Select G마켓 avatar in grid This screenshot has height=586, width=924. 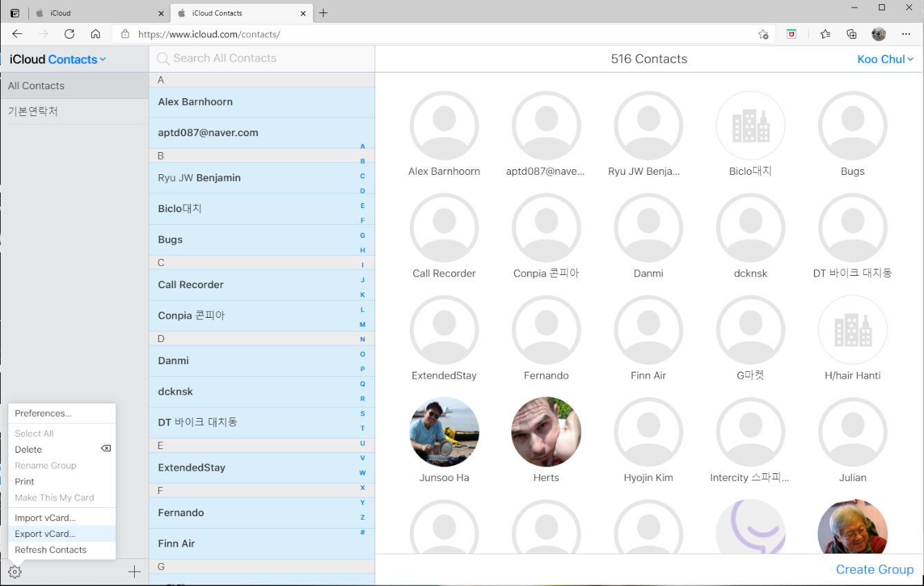tap(751, 330)
